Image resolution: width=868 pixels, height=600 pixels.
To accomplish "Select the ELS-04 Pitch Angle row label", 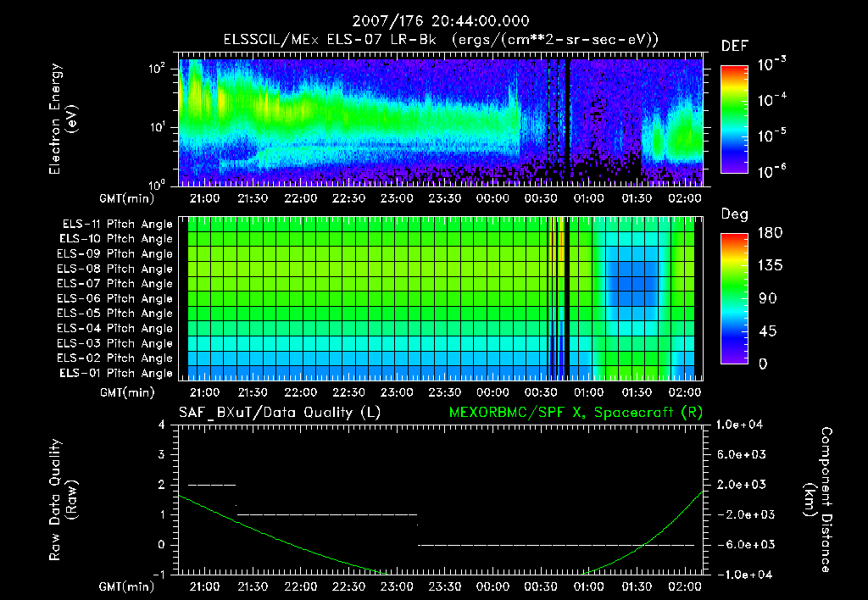I will pos(114,328).
